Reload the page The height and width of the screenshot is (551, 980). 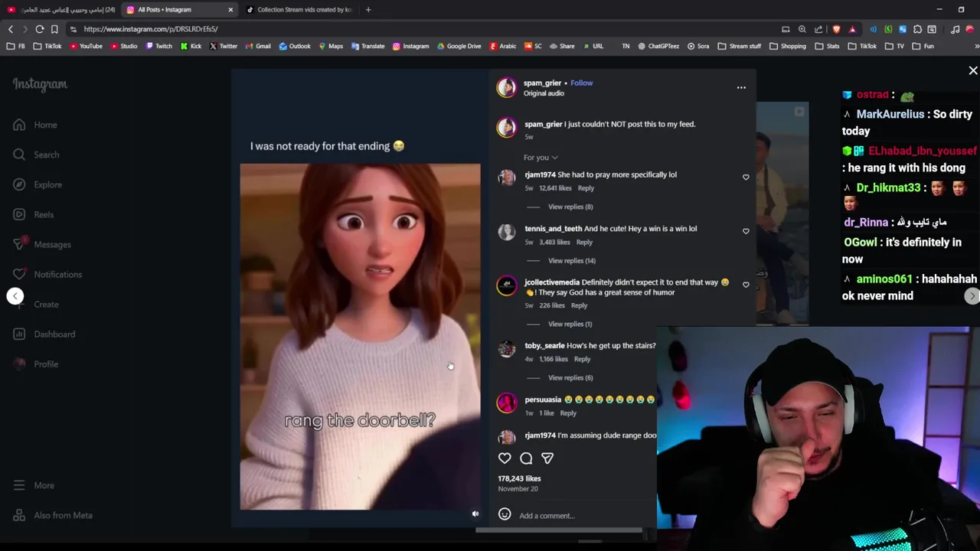tap(40, 29)
